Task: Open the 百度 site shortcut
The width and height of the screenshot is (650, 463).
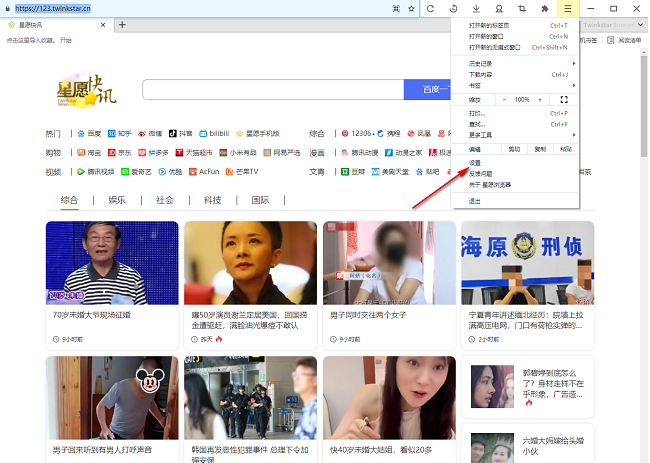Action: [90, 133]
